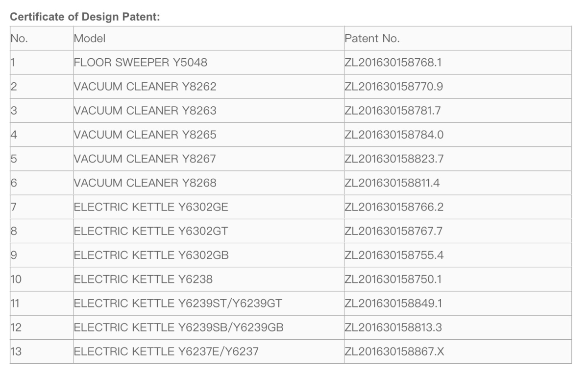Select ELECTRIC KETTLE Y6239ST/Y6239GT cell
Image resolution: width=588 pixels, height=375 pixels.
click(x=209, y=304)
